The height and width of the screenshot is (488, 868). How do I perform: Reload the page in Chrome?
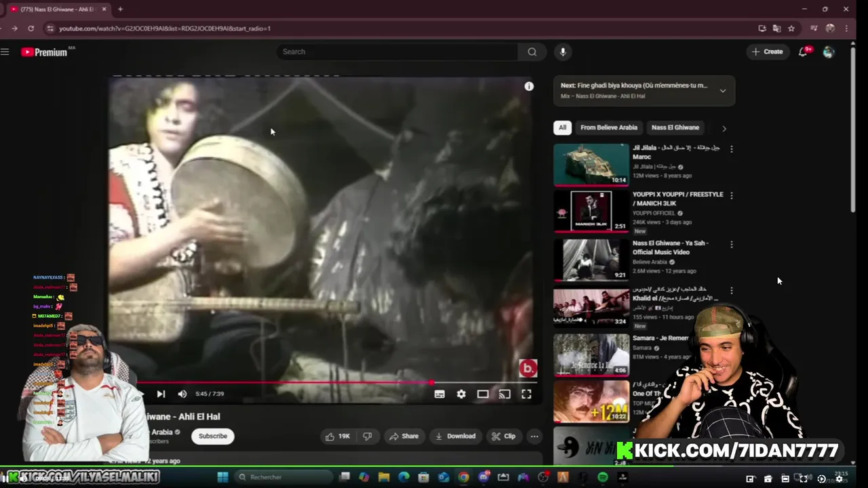coord(31,28)
